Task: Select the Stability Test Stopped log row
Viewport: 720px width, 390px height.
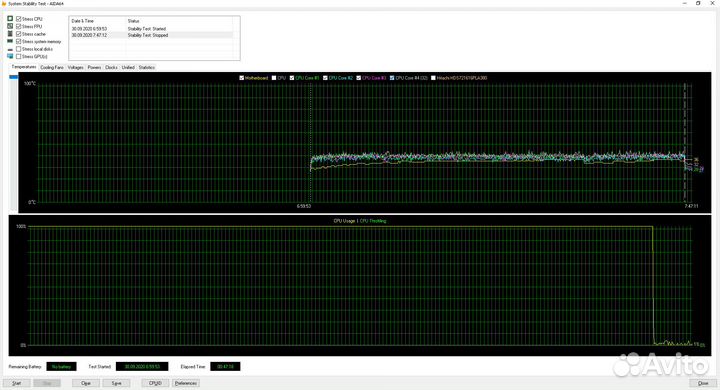Action: [x=152, y=35]
